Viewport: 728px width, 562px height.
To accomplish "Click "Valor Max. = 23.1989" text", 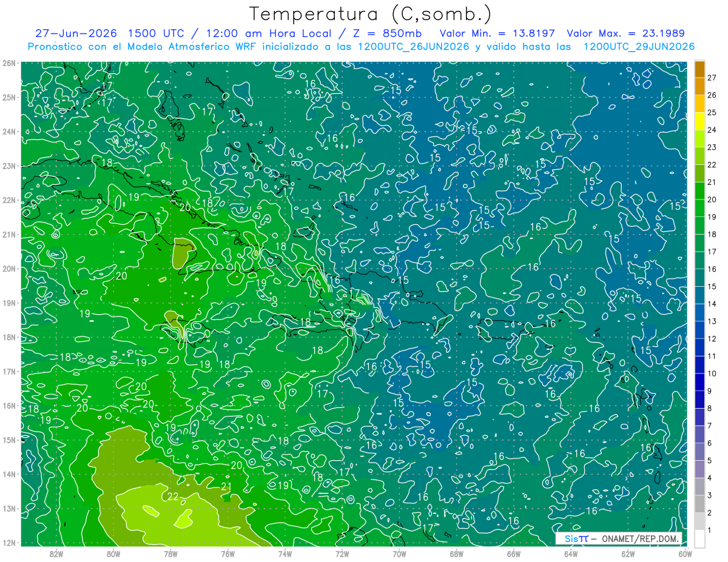I will (625, 33).
